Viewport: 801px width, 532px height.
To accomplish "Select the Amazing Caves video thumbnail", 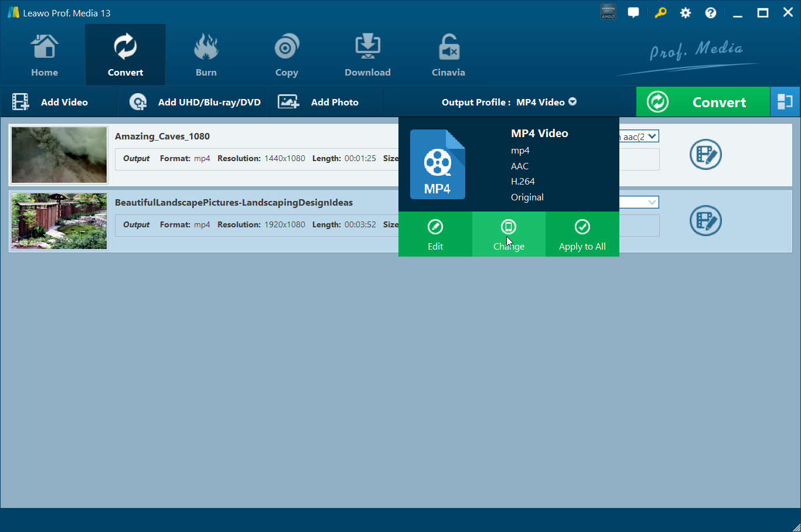I will pyautogui.click(x=59, y=155).
